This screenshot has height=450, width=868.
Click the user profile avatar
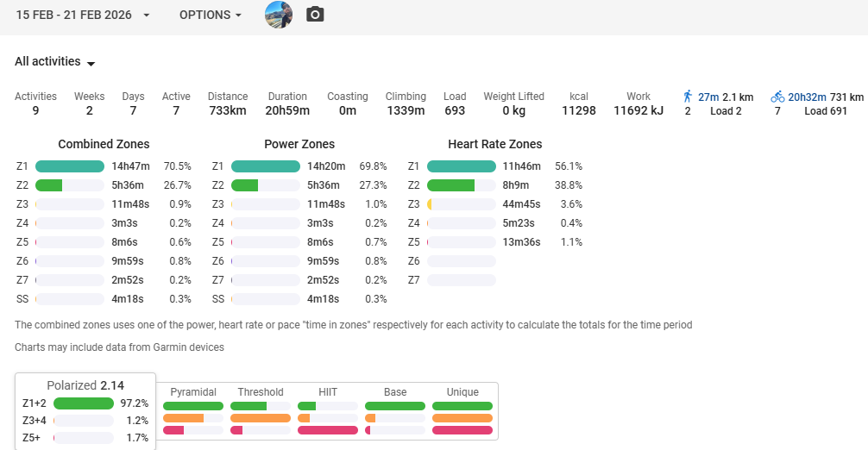click(x=279, y=15)
